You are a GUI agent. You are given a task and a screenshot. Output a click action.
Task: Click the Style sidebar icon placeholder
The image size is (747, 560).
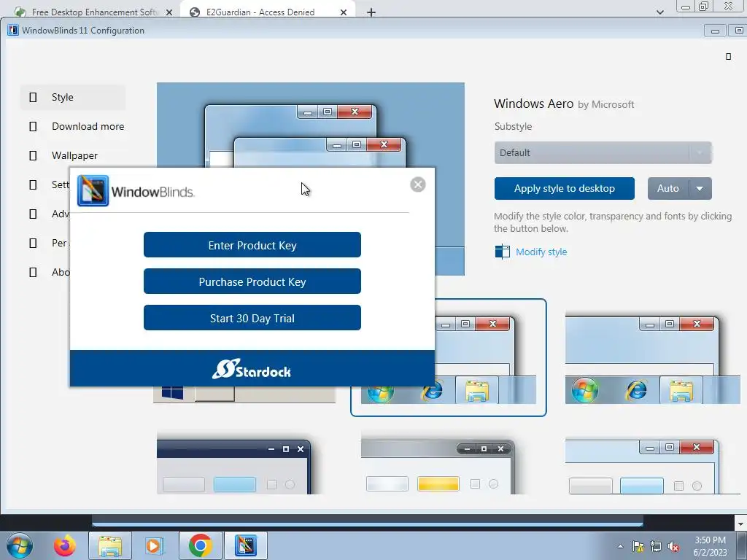(x=33, y=97)
